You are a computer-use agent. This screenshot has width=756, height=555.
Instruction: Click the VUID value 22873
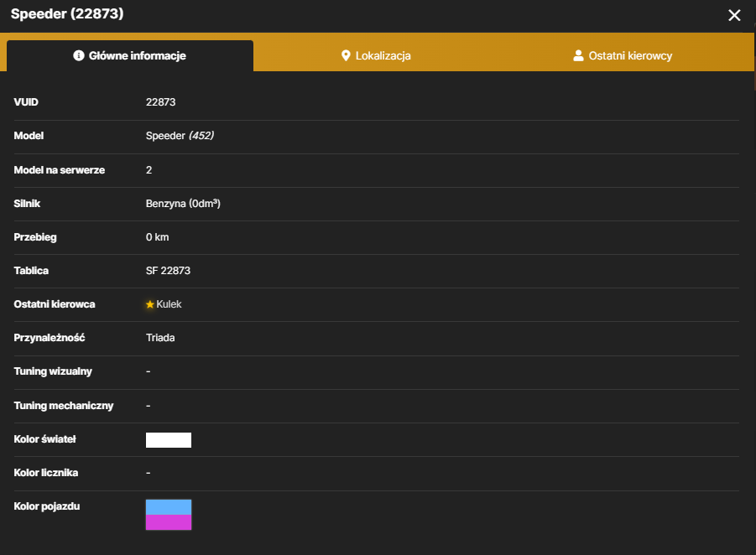point(161,102)
